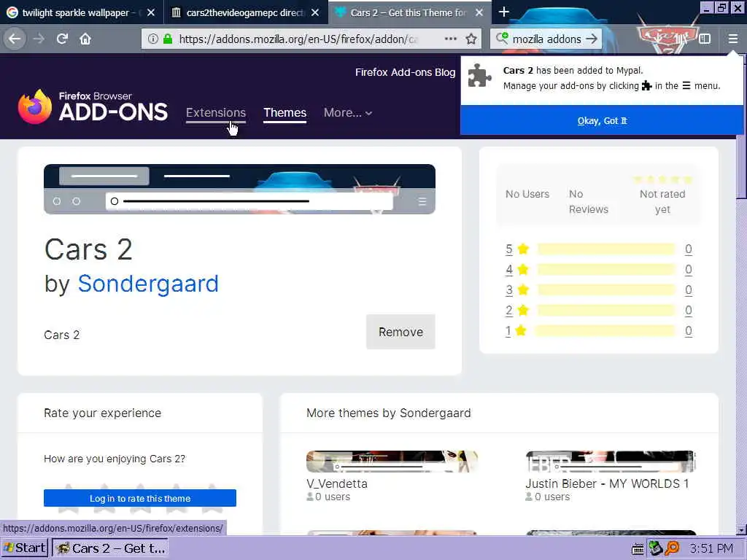Image resolution: width=747 pixels, height=560 pixels.
Task: Close the cars2thevideogamepc tab
Action: 315,13
